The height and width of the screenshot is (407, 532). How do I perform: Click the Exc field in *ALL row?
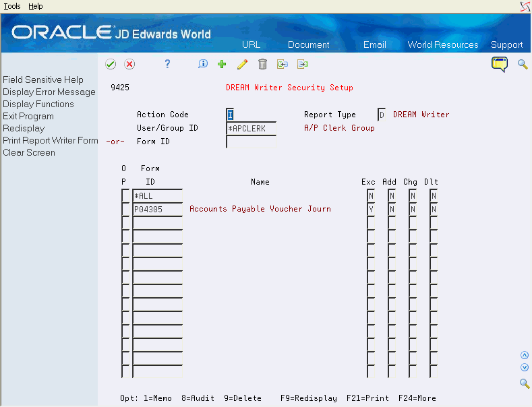pos(371,195)
